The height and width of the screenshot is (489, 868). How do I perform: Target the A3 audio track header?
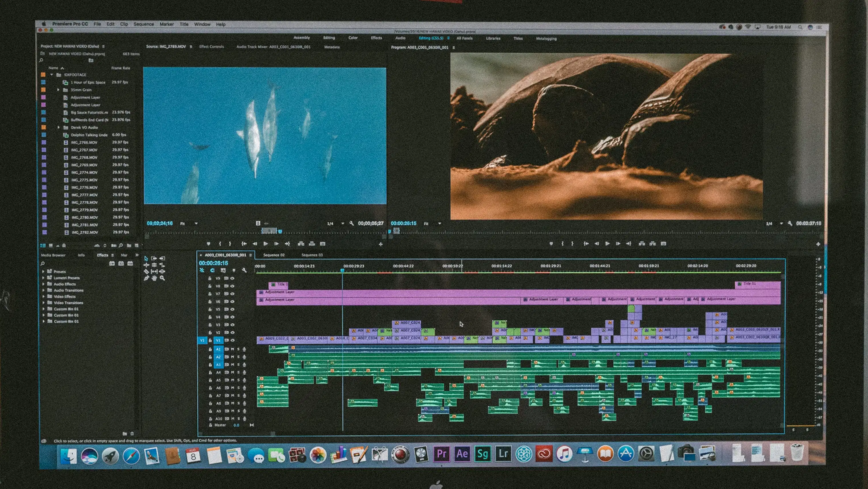tap(218, 365)
